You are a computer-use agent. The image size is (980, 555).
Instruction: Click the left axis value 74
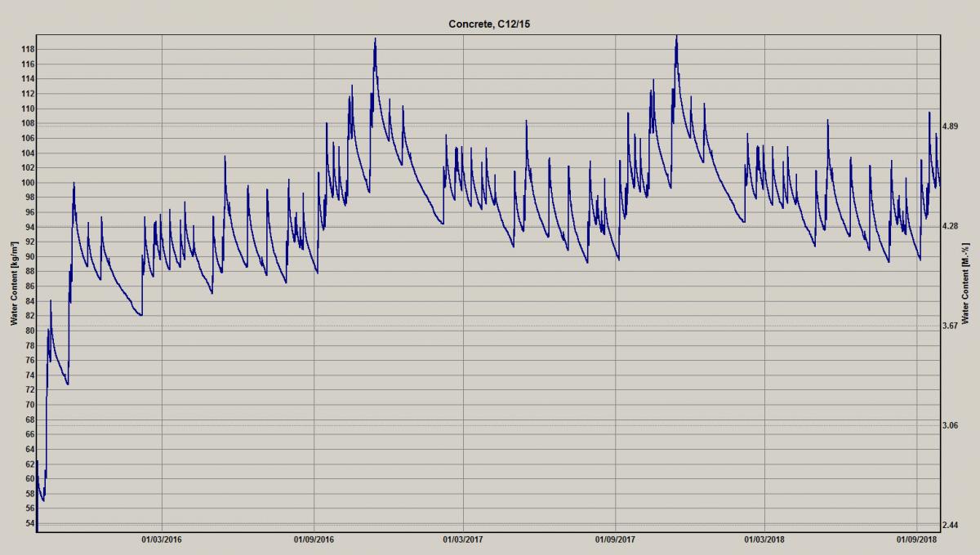coord(29,375)
